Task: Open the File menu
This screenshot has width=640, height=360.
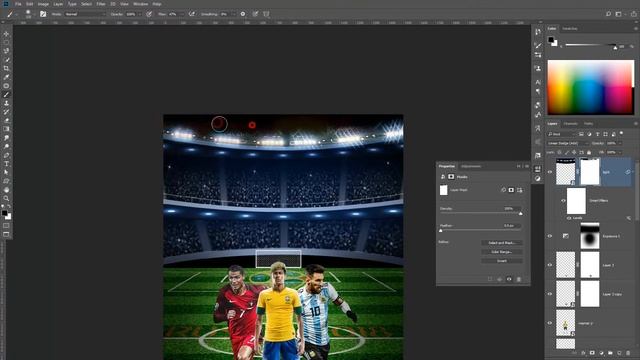Action: pyautogui.click(x=18, y=4)
